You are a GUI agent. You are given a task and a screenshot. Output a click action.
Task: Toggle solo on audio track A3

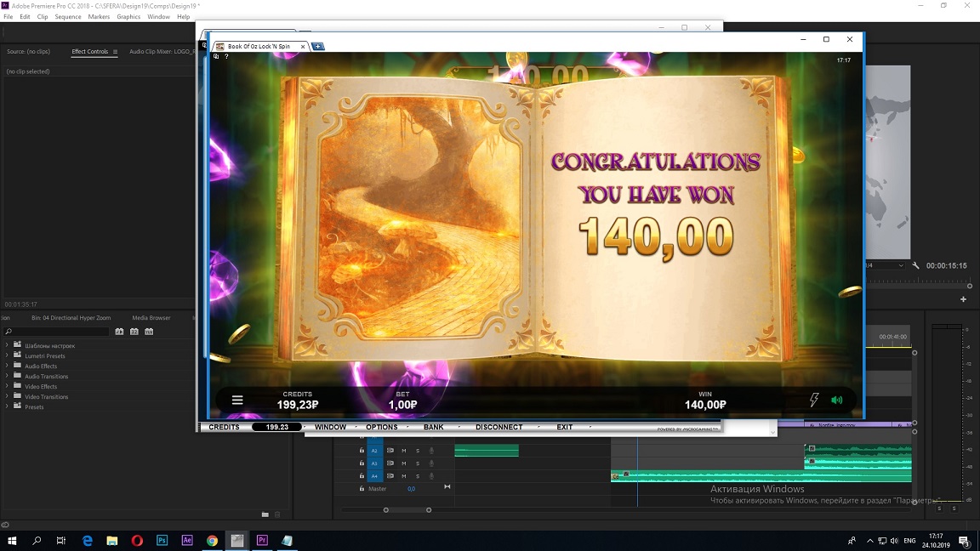click(417, 463)
